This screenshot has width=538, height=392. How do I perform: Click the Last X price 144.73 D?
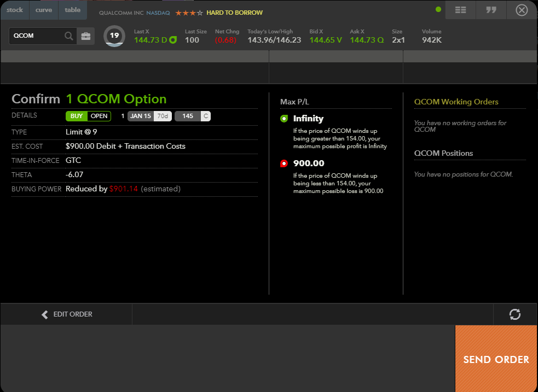pos(151,40)
